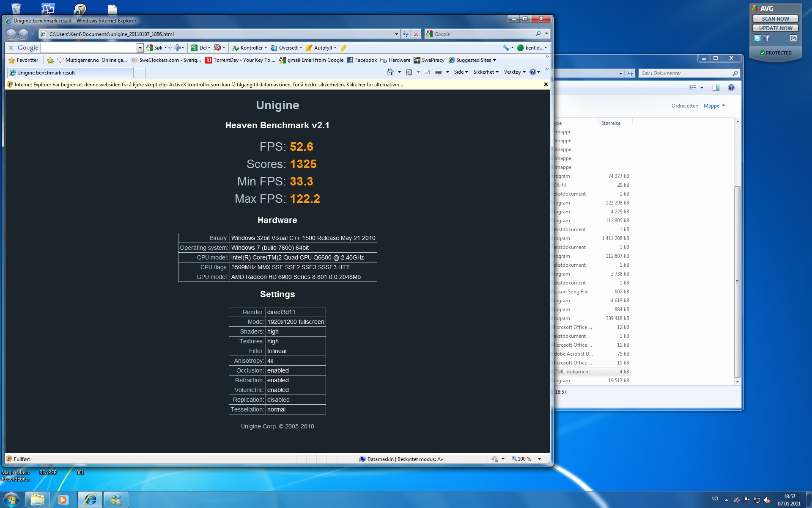Click Datamaskin protected mode status
This screenshot has width=812, height=508.
point(401,459)
